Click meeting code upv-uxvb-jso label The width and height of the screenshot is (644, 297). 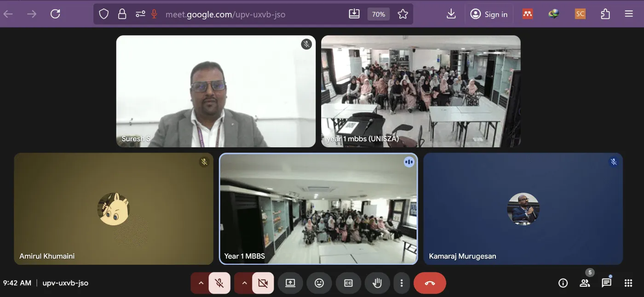(65, 283)
